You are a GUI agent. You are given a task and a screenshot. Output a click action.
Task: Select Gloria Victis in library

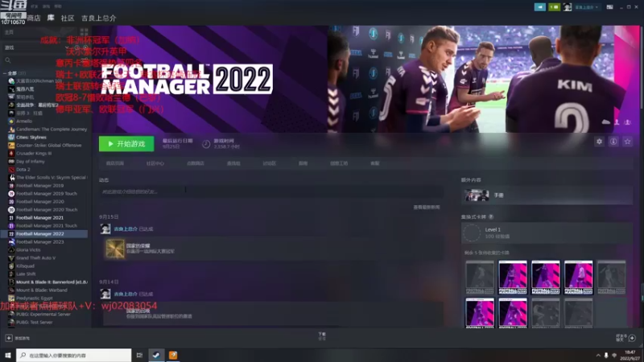(28, 249)
